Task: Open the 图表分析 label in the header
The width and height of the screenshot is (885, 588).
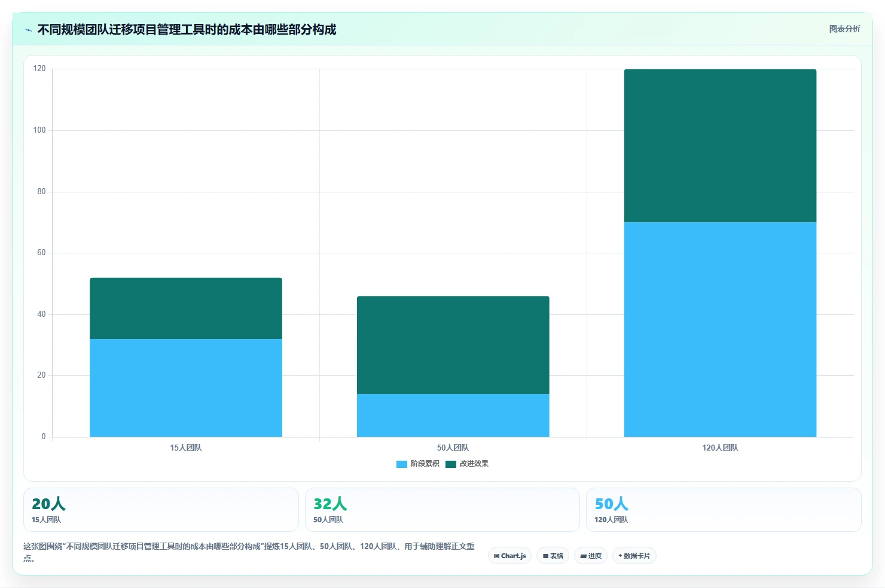Action: 844,29
